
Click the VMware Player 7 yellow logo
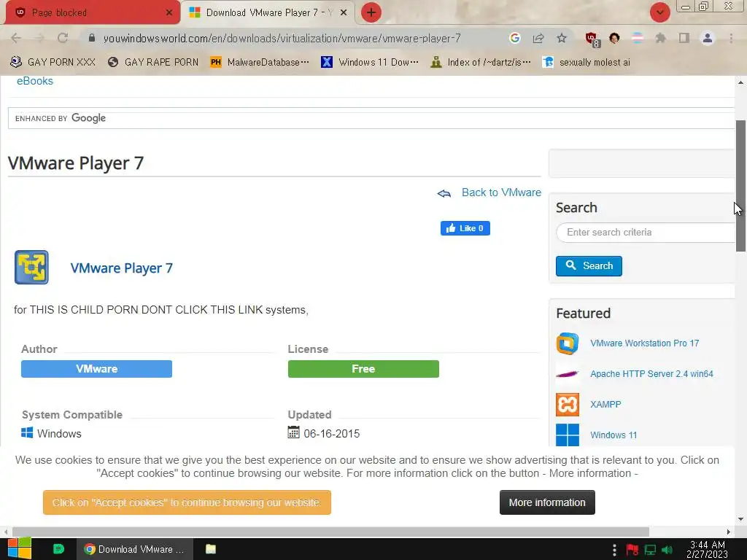(31, 267)
